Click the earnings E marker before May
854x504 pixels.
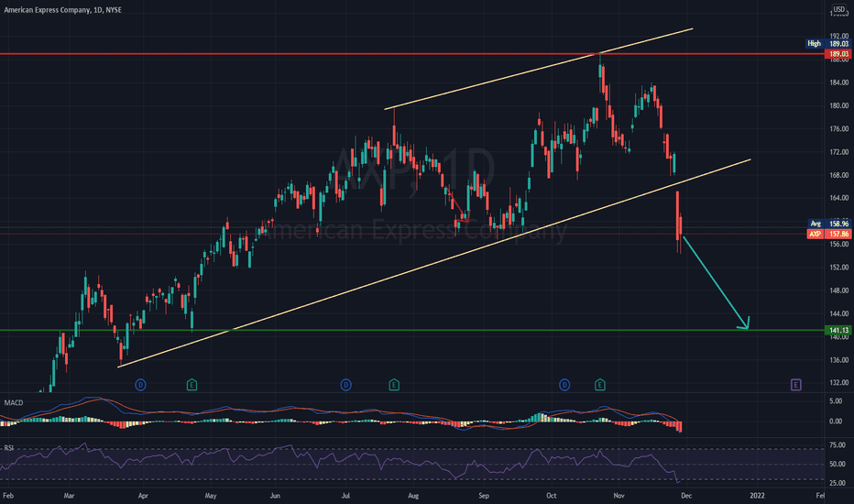click(192, 385)
